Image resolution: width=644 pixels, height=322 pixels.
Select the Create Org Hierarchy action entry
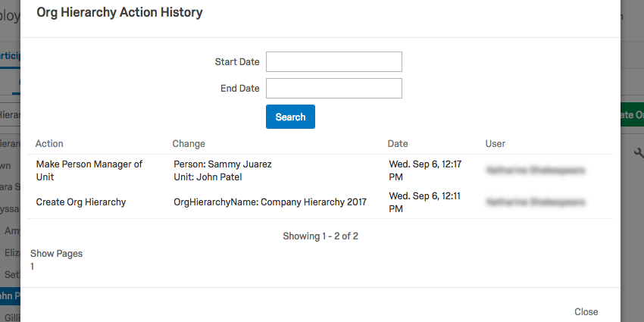81,202
